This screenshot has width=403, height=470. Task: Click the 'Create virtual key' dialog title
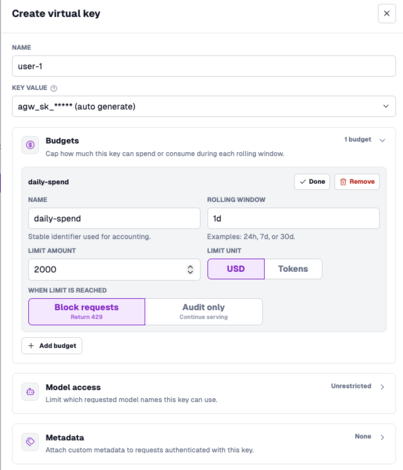(x=56, y=14)
